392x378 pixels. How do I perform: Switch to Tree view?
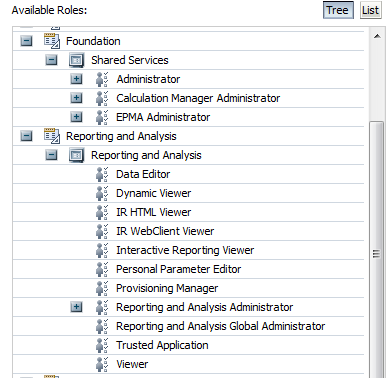pyautogui.click(x=338, y=10)
